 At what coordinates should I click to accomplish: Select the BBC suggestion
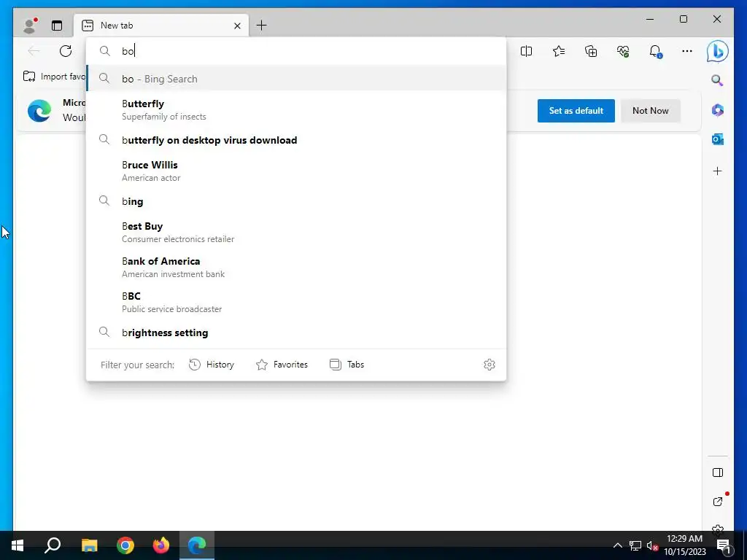click(x=296, y=302)
